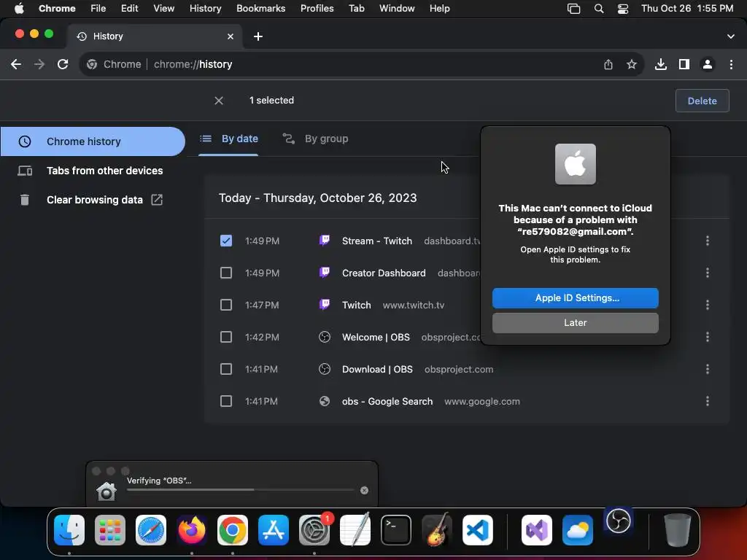Tick the Welcome | OBS checkbox
Screen dimensions: 747x560
(226, 337)
